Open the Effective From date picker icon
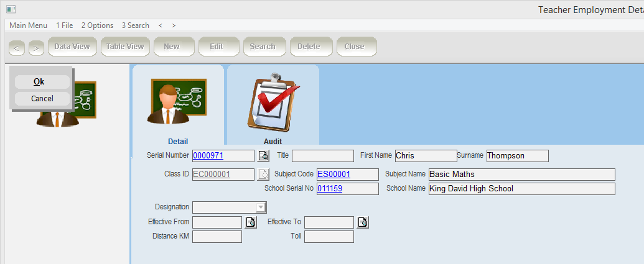The image size is (644, 264). [251, 222]
